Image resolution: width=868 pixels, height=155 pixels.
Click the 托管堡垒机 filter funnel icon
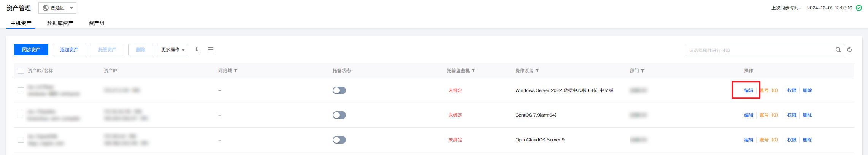tap(473, 71)
